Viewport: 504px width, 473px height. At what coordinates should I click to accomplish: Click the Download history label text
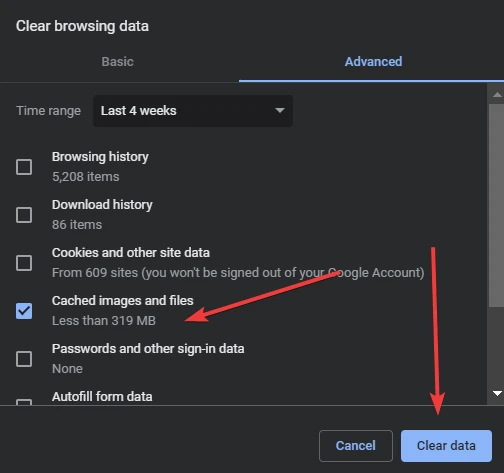102,205
